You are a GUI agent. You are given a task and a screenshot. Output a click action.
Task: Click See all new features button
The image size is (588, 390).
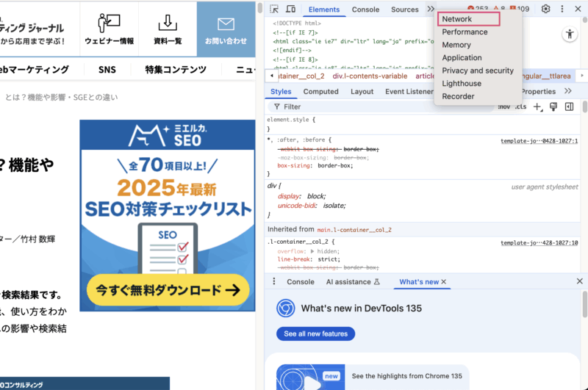click(x=316, y=333)
